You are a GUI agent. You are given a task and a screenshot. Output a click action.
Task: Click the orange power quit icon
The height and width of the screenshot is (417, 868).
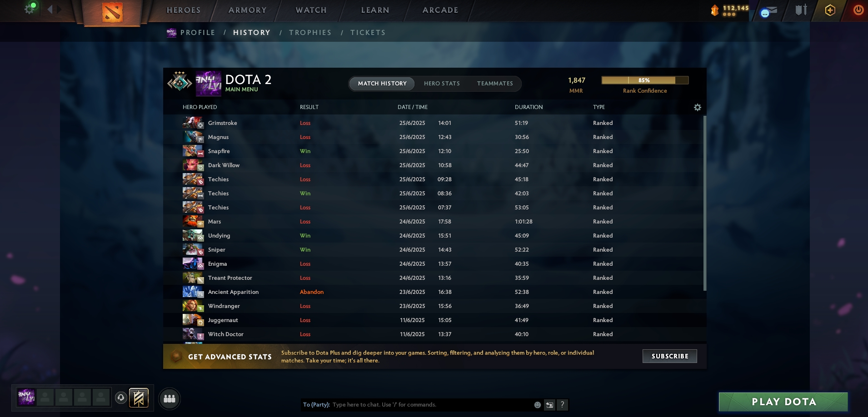tap(858, 10)
